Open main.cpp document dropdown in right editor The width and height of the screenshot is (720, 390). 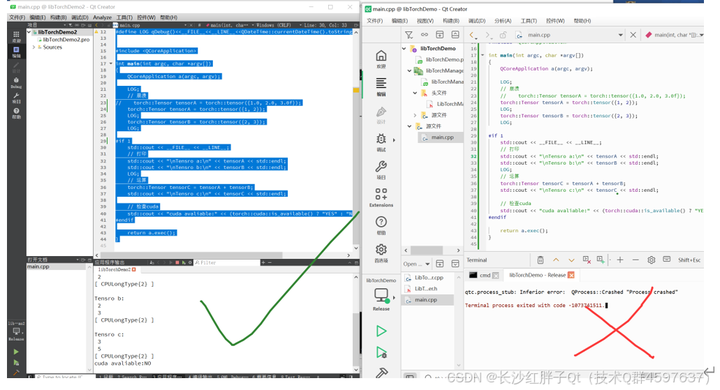(620, 35)
